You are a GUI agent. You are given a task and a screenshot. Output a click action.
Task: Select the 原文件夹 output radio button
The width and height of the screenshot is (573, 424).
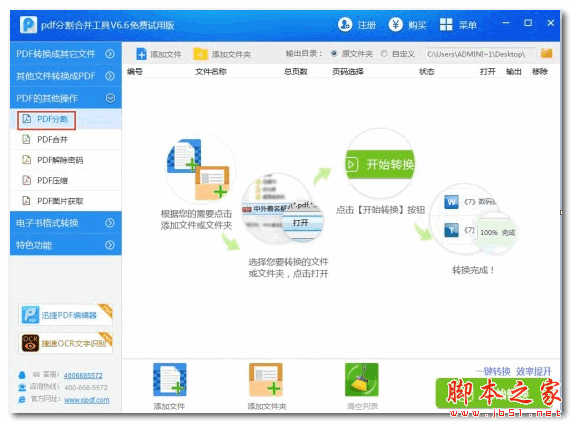click(334, 53)
